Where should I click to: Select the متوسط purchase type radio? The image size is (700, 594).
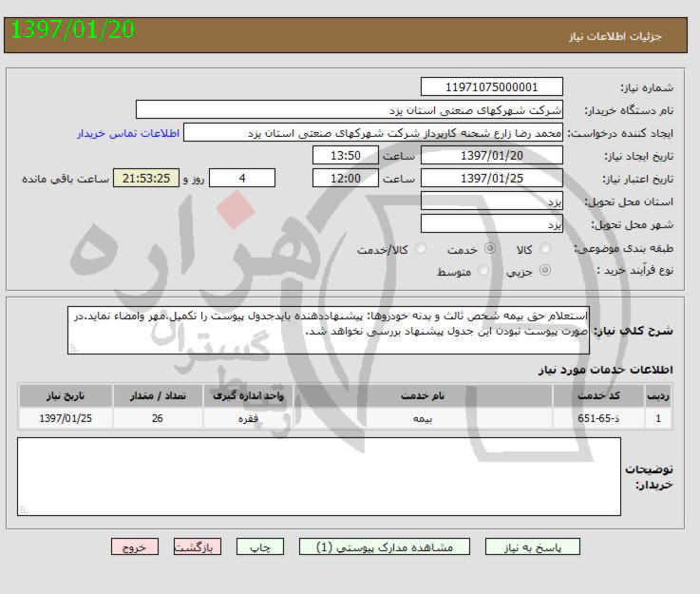(x=484, y=271)
